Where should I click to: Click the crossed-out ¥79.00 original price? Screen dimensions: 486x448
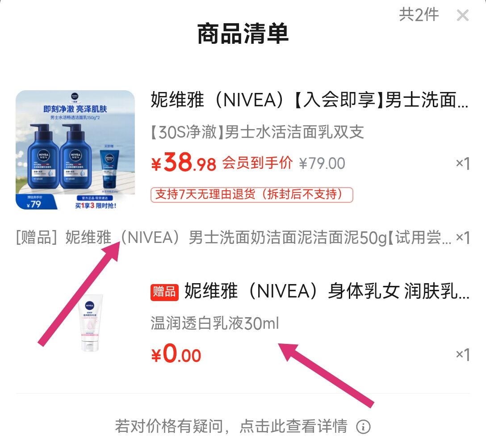point(322,163)
